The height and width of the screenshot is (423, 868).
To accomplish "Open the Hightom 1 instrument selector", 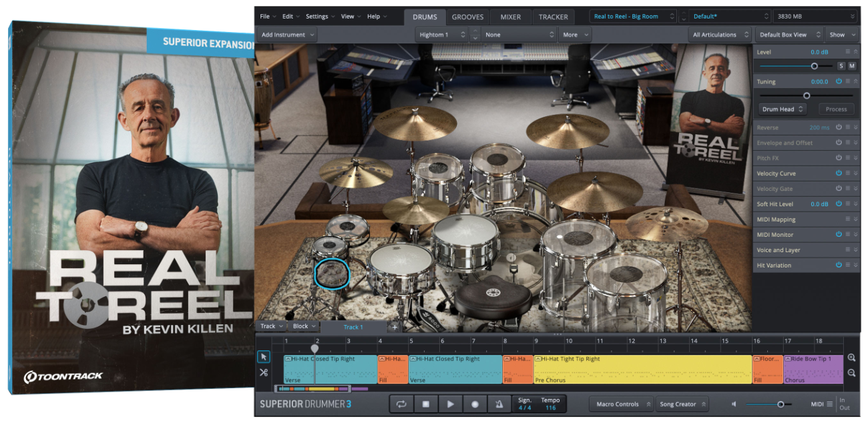I will pyautogui.click(x=441, y=35).
